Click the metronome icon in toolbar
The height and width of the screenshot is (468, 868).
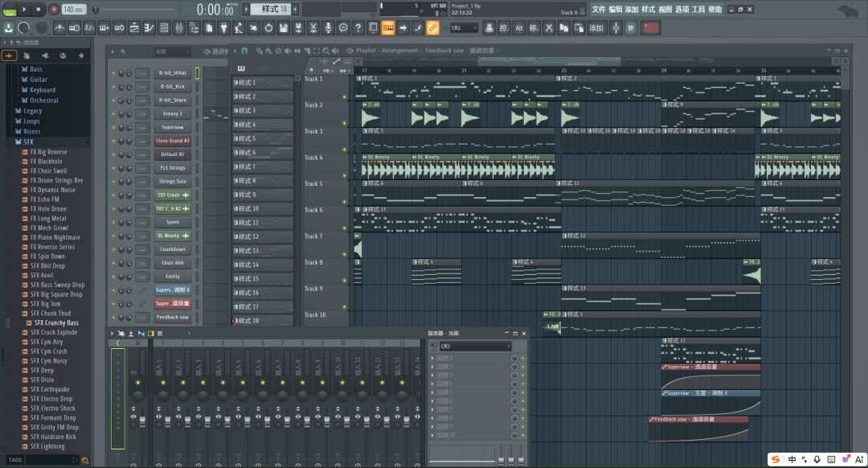[59, 27]
